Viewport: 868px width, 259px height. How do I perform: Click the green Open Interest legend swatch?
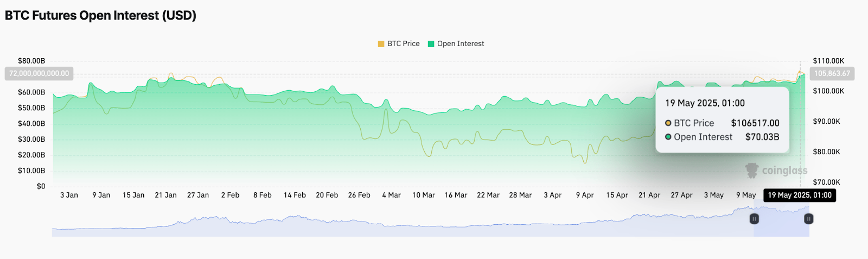point(431,44)
